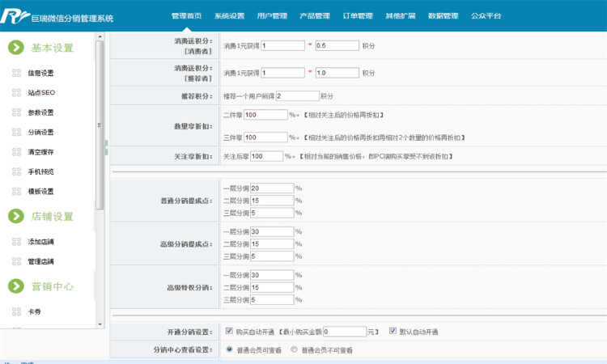This screenshot has height=364, width=607.
Task: Click 推荐一个用户所得 points field
Action: (x=297, y=96)
